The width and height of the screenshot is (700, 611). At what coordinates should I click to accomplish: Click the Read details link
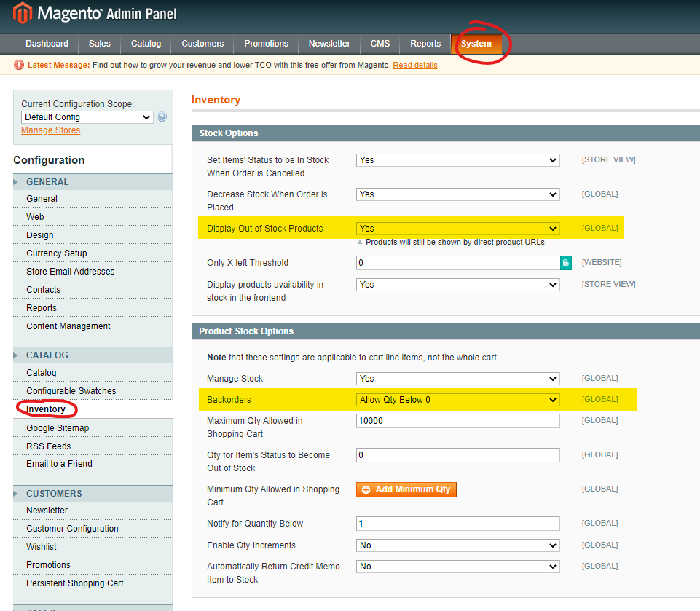pos(415,65)
